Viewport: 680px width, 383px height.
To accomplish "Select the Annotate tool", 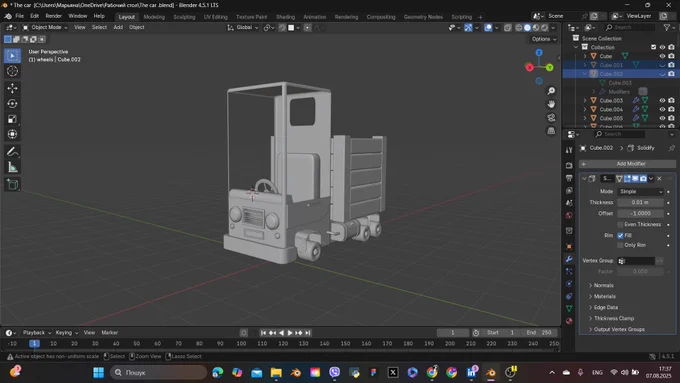I will coord(12,152).
